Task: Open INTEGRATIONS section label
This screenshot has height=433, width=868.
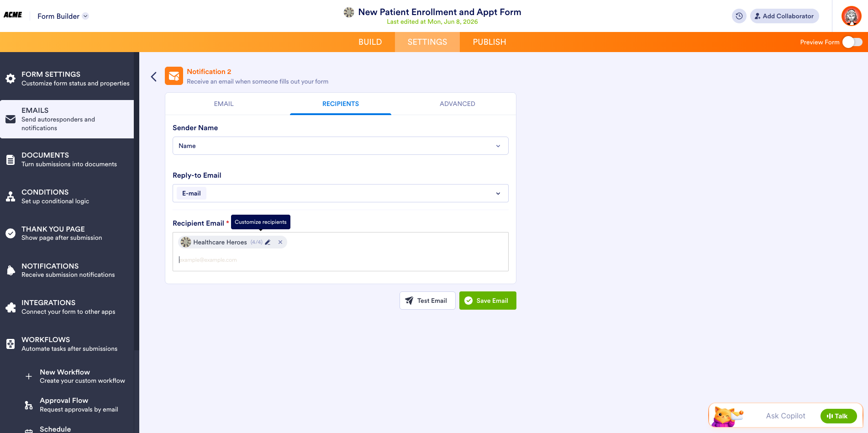Action: click(48, 303)
